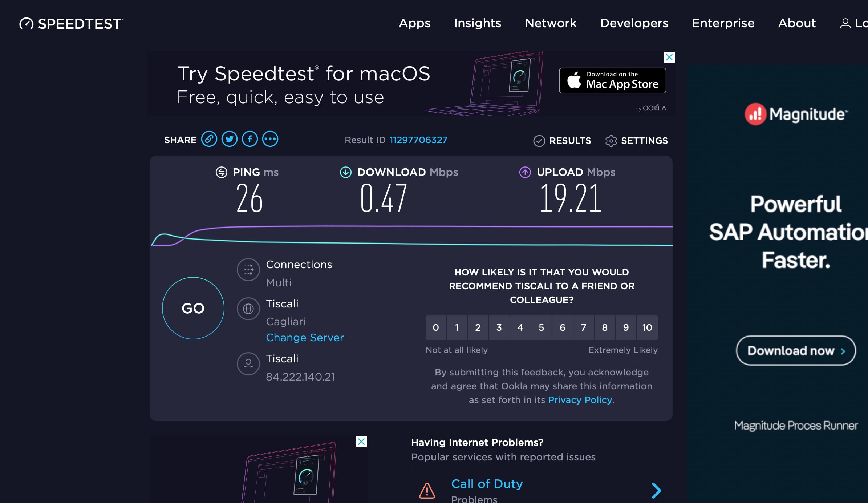Click the Results checkmark icon

pyautogui.click(x=539, y=141)
